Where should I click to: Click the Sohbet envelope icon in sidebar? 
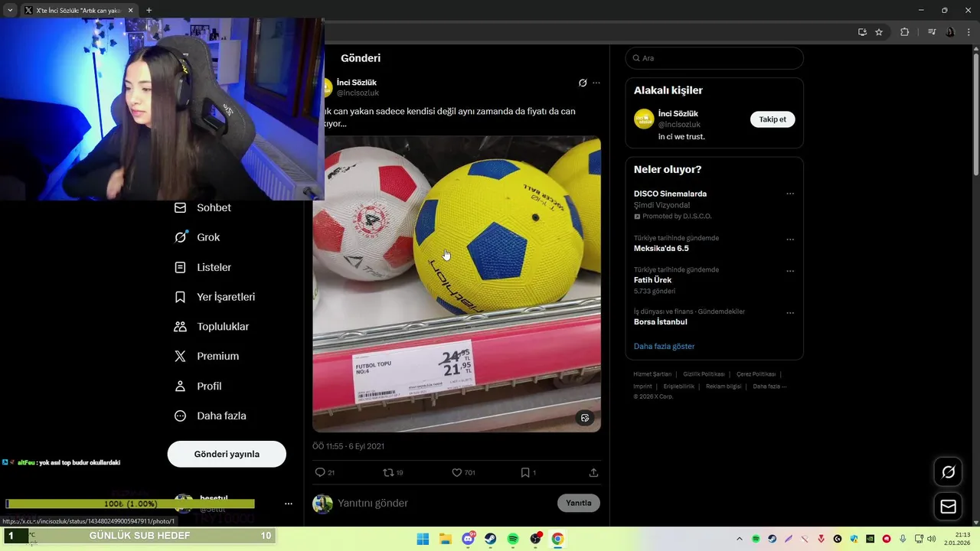(x=180, y=207)
